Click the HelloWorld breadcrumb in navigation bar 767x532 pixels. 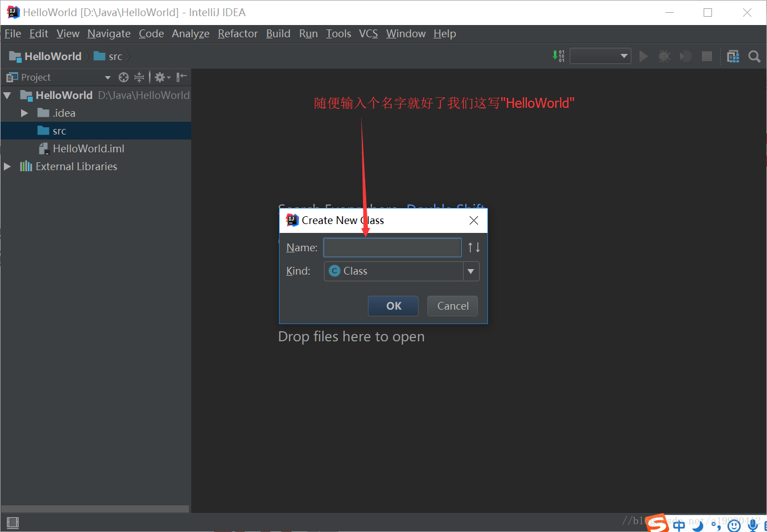click(x=46, y=56)
